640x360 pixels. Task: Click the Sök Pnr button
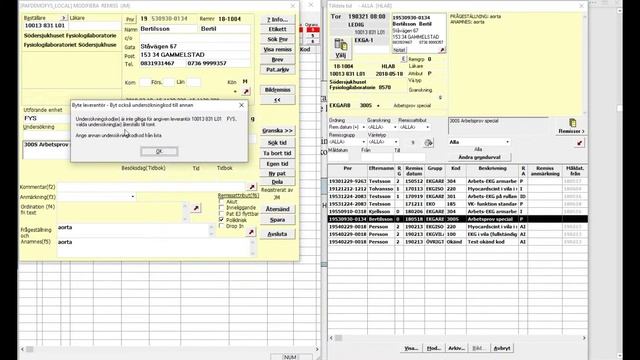point(278,39)
